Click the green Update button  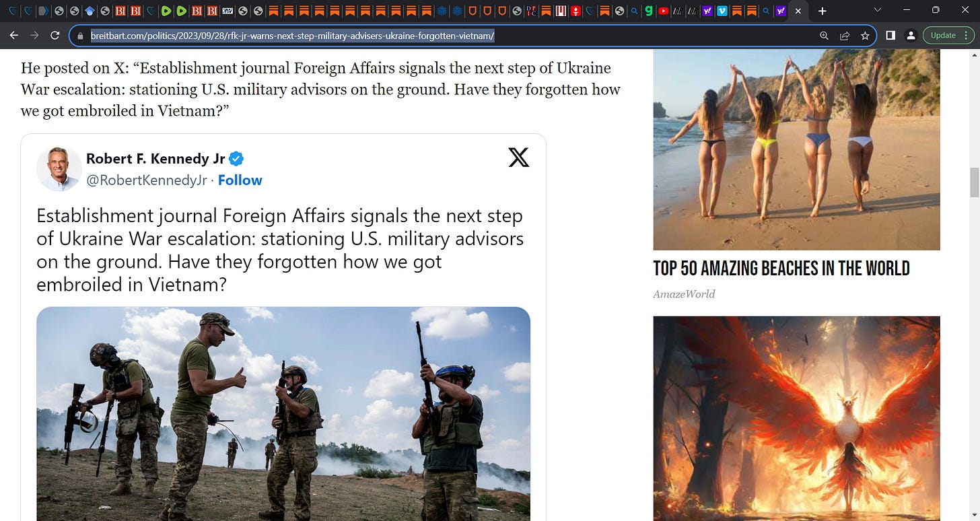943,36
